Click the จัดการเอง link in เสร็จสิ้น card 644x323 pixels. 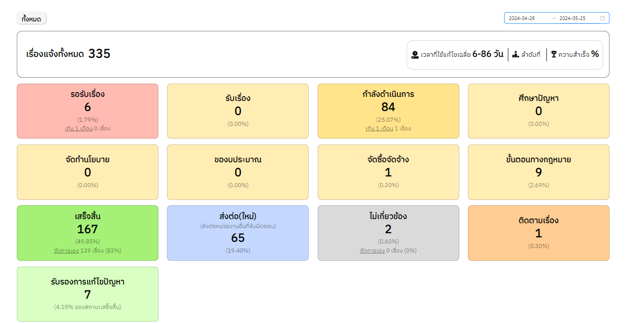tap(66, 251)
